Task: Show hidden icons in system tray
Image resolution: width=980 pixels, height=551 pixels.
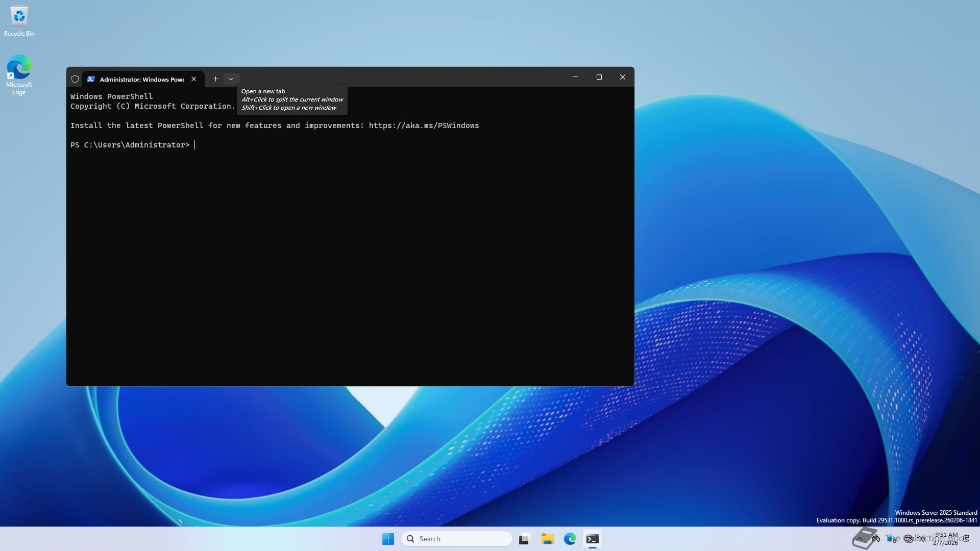Action: coord(860,539)
